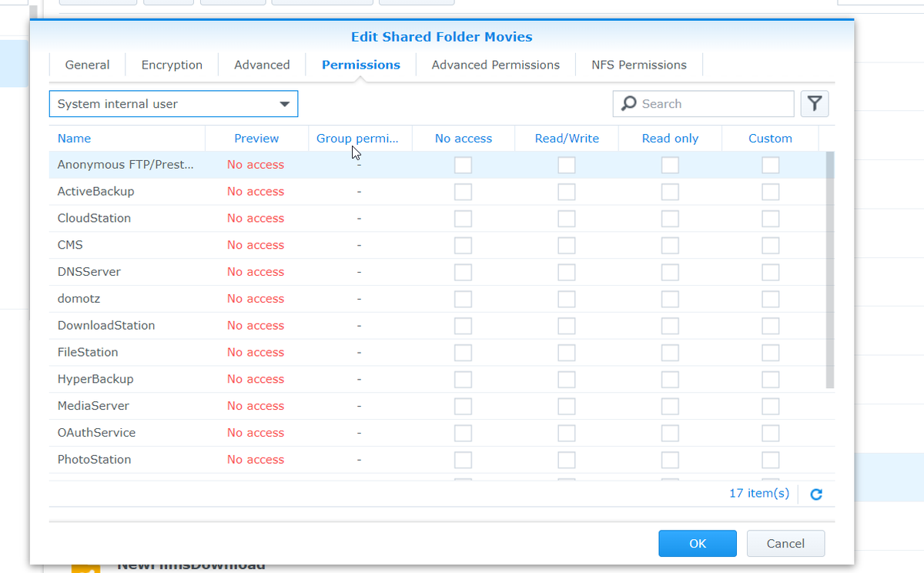
Task: Select the Permissions tab
Action: pyautogui.click(x=361, y=65)
